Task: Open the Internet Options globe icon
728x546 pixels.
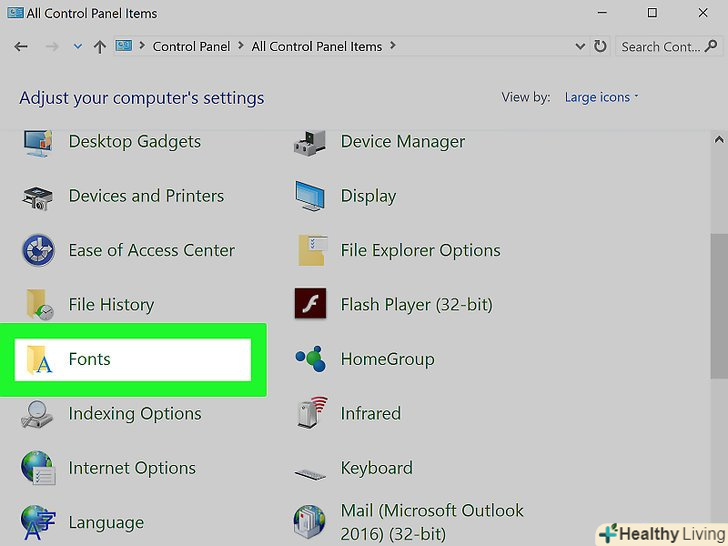Action: coord(38,468)
